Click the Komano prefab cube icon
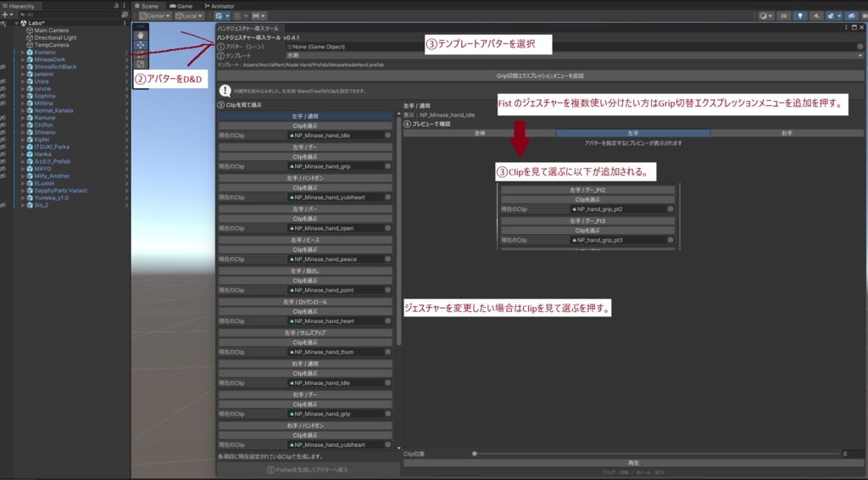This screenshot has width=868, height=480. [30, 53]
